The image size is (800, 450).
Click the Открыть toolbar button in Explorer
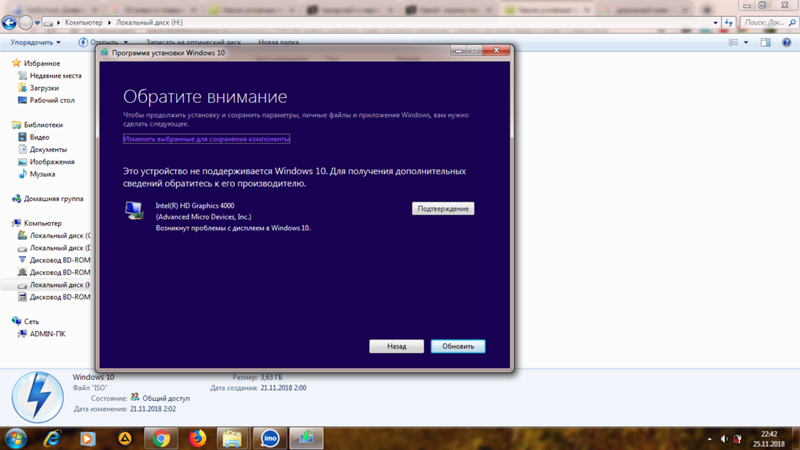pos(103,42)
